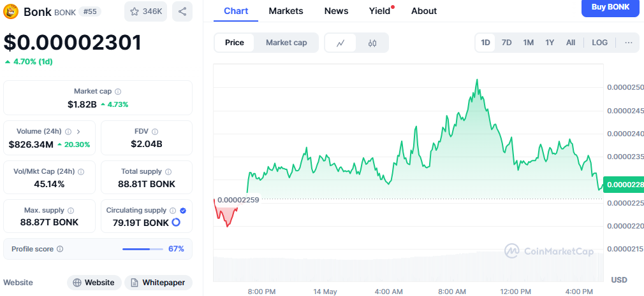The width and height of the screenshot is (644, 296).
Task: Open the Markets tab
Action: (x=286, y=11)
